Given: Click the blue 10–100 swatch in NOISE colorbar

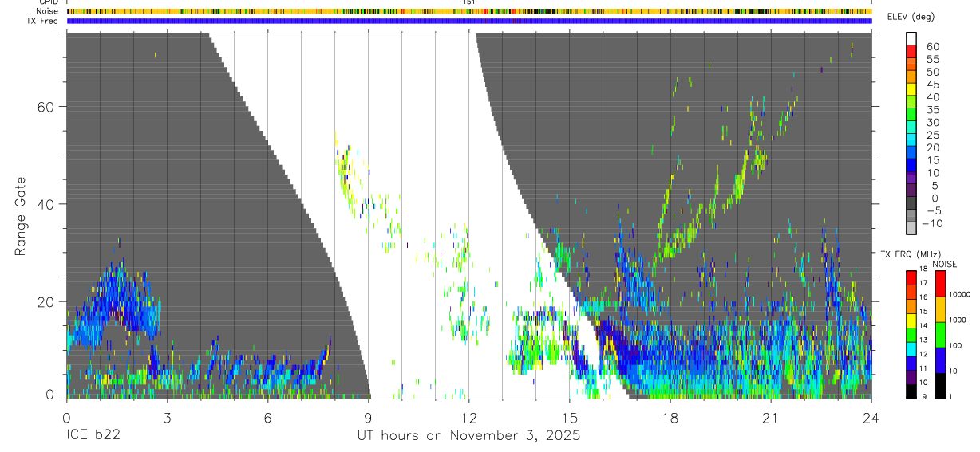Looking at the screenshot, I should [940, 360].
